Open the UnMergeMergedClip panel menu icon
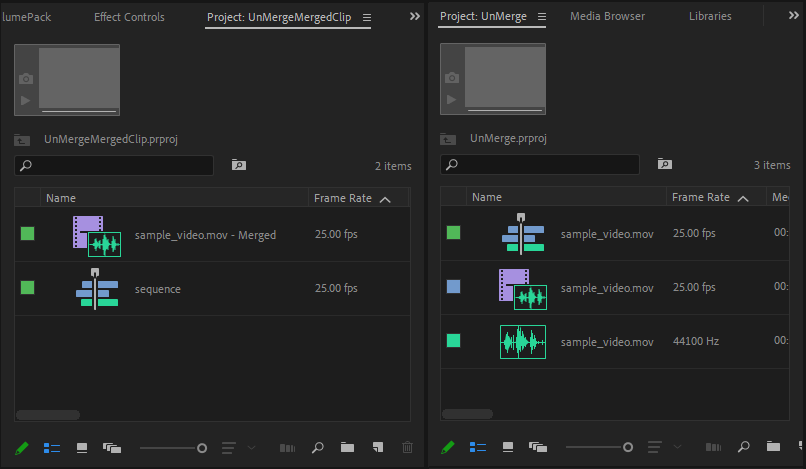Image resolution: width=806 pixels, height=469 pixels. [367, 17]
